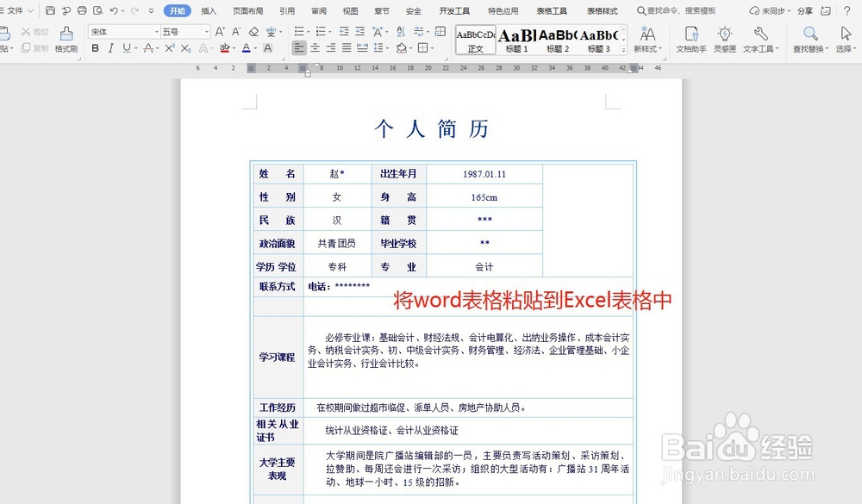Switch to the 表格样式 (Table Style) tab
Viewport: 862px width, 504px height.
(x=602, y=10)
